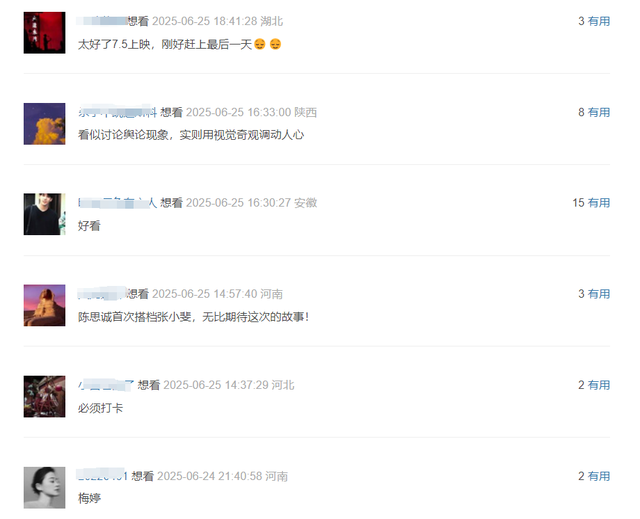Mark the 7.5上映 comment as 有用
The width and height of the screenshot is (640, 519).
(599, 21)
